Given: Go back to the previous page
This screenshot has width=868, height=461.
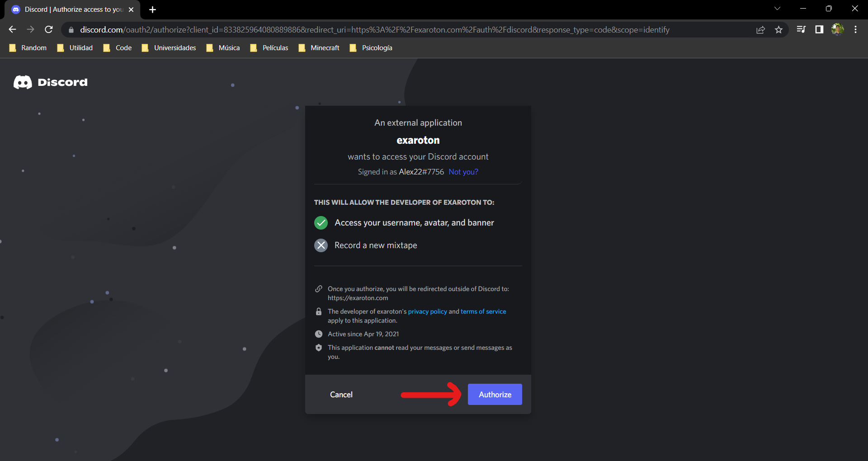Looking at the screenshot, I should pos(12,29).
